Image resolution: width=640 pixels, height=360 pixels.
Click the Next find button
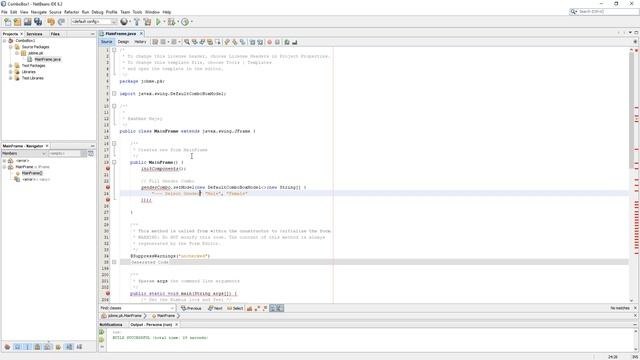click(215, 309)
